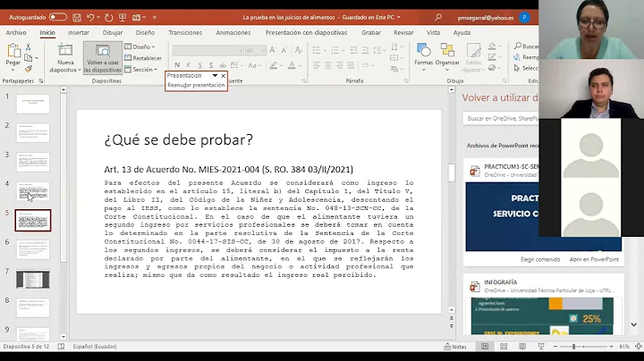Click the Pegar clipboard icon

click(13, 51)
